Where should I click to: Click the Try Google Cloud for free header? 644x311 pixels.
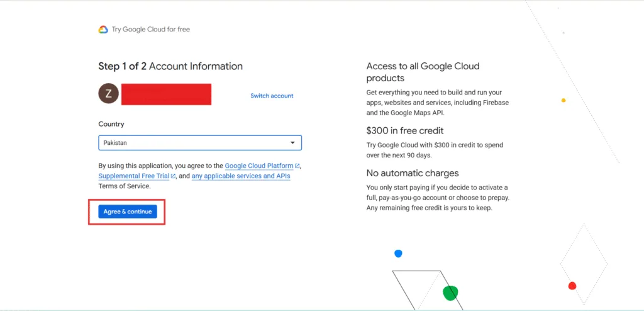pyautogui.click(x=151, y=29)
